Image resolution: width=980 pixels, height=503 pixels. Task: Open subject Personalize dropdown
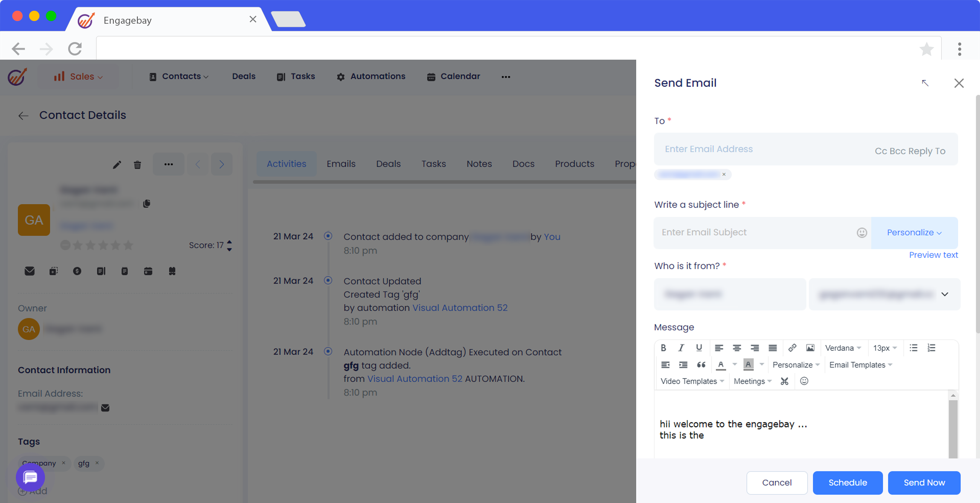[x=914, y=233]
